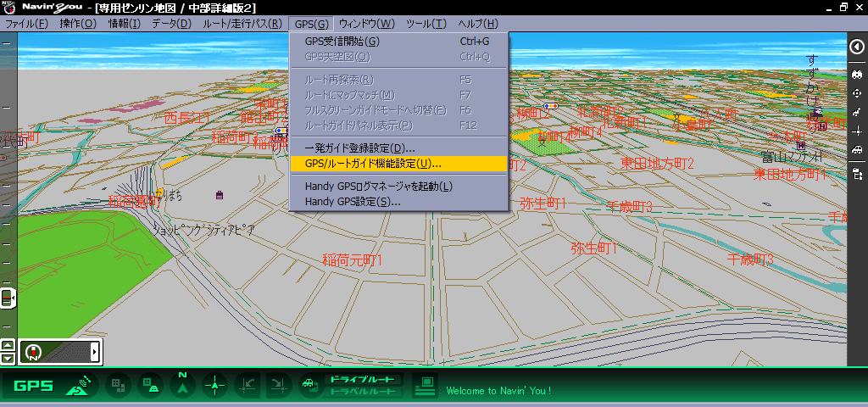This screenshot has height=407, width=868.
Task: Click the up arrow beside the compass
Action: coord(8,346)
